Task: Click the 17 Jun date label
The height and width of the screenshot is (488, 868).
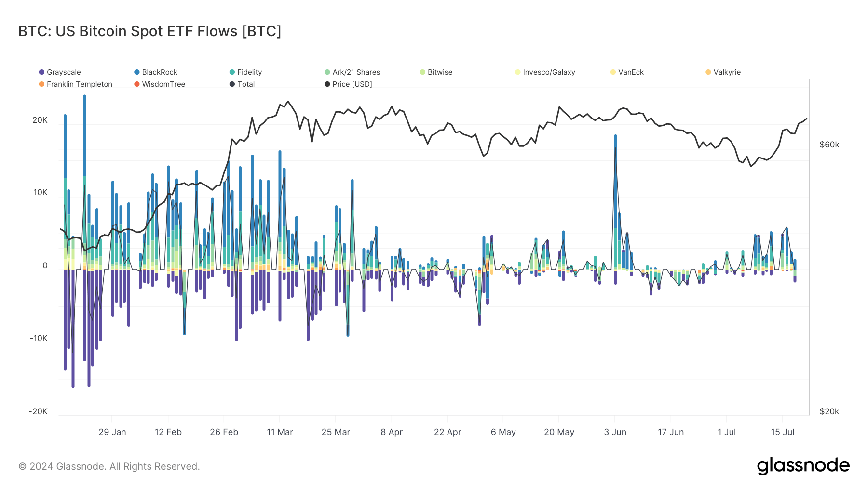Action: [x=671, y=432]
